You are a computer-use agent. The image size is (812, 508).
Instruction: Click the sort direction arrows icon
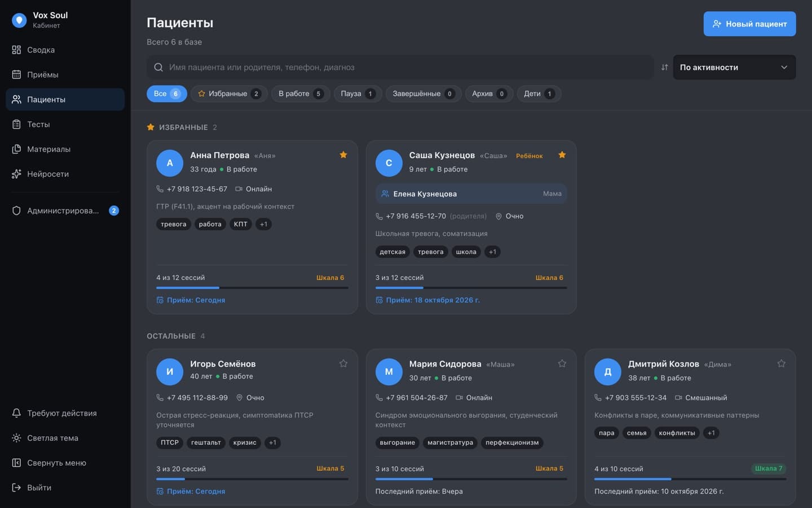point(664,67)
